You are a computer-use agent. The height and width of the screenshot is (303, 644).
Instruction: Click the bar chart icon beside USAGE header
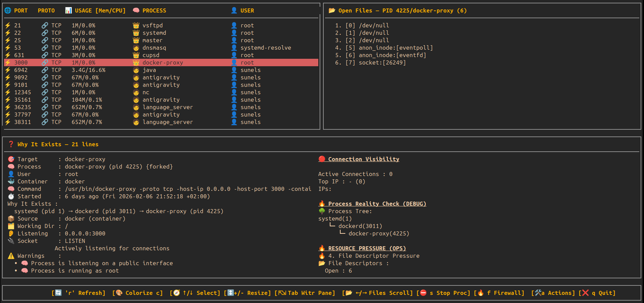[68, 10]
